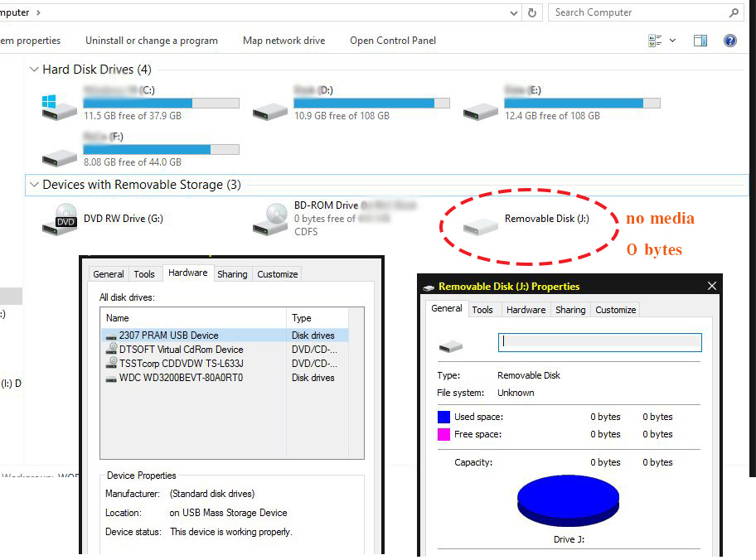Click the Removable Disk (J:) label
The image size is (756, 560).
[x=547, y=219]
